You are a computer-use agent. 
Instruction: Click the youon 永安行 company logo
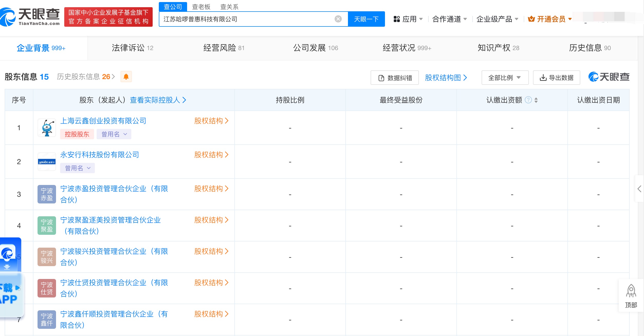pos(47,162)
